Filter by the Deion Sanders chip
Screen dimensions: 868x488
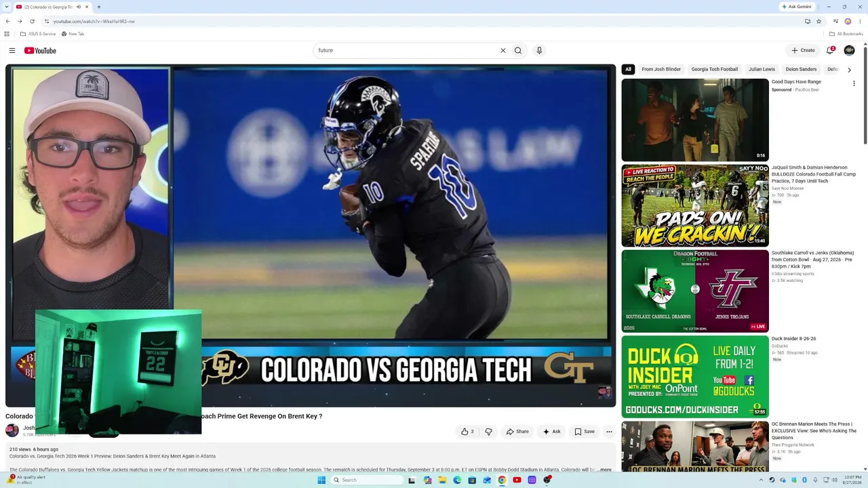point(801,69)
